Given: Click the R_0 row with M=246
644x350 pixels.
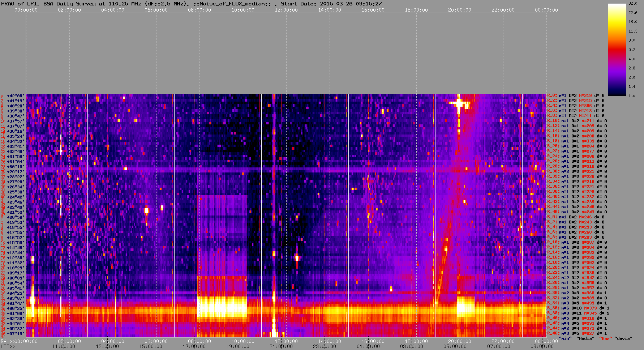Looking at the screenshot, I should point(577,217).
